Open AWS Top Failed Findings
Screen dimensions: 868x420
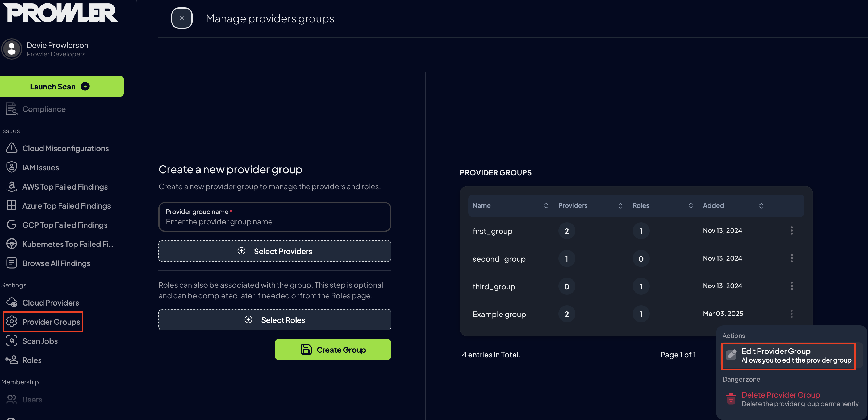65,187
